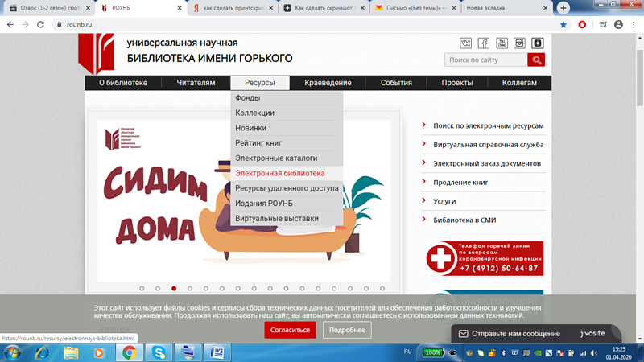Screen dimensions: 644x362
Task: Open the Skype icon in the taskbar
Action: tap(159, 352)
